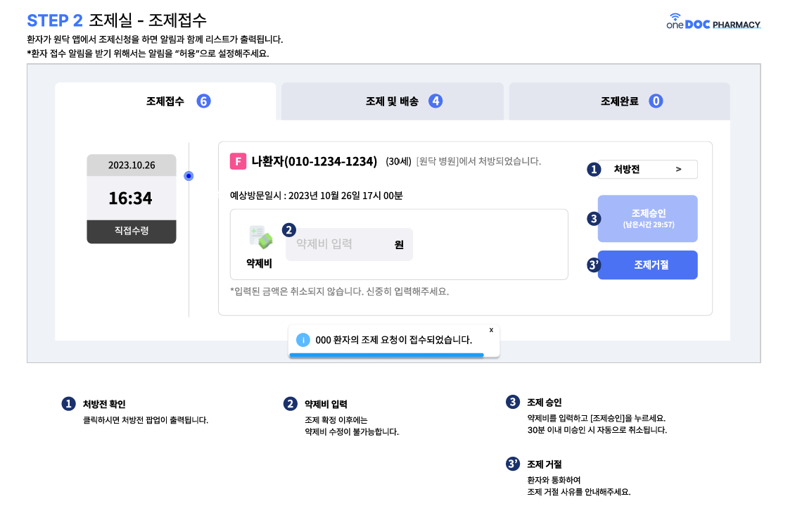Click the count badge 0 beside 조제완료
This screenshot has width=795, height=532.
[656, 101]
